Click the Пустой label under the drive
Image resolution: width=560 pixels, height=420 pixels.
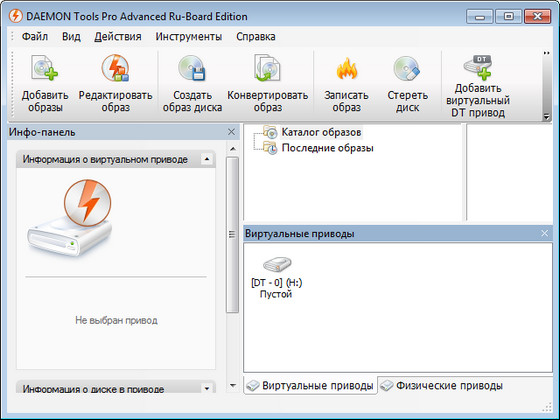tap(276, 294)
